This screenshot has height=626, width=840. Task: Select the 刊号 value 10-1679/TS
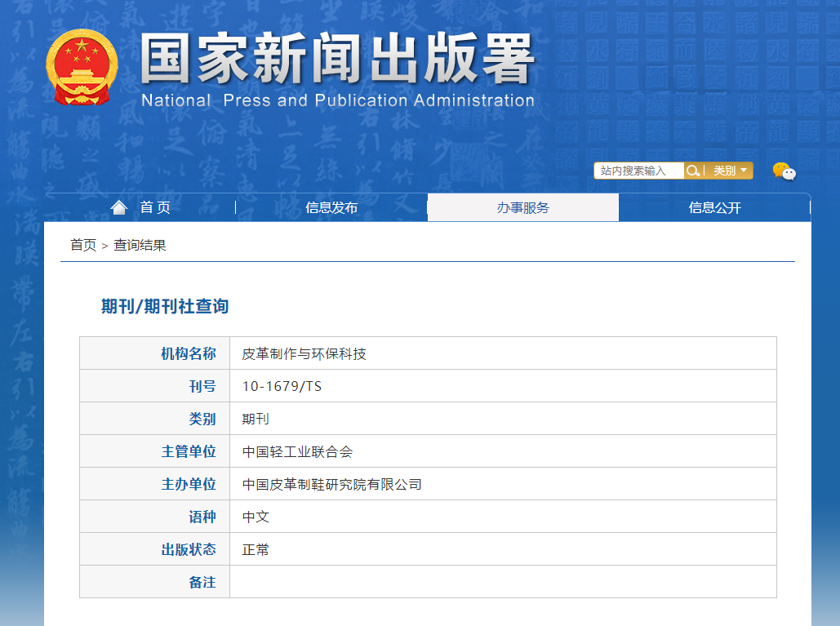coord(282,387)
